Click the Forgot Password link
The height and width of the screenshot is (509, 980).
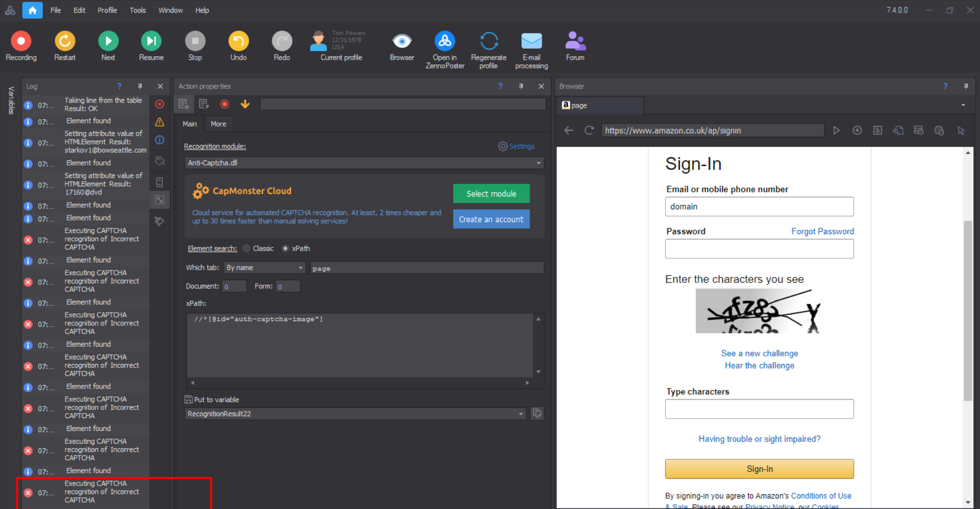point(823,231)
